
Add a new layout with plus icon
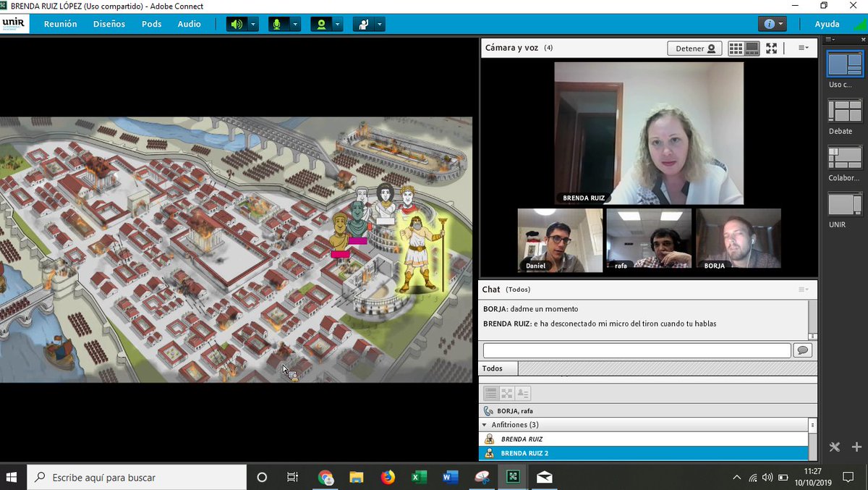pos(857,447)
